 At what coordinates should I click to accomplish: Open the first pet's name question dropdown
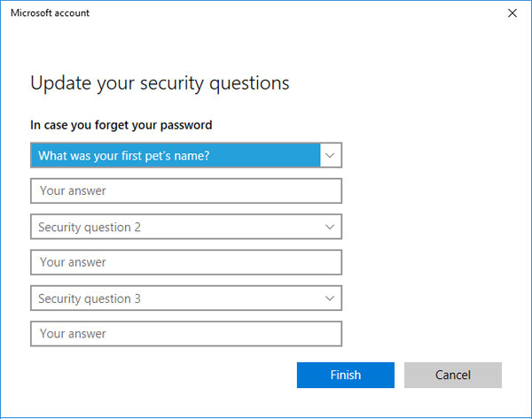pyautogui.click(x=186, y=155)
